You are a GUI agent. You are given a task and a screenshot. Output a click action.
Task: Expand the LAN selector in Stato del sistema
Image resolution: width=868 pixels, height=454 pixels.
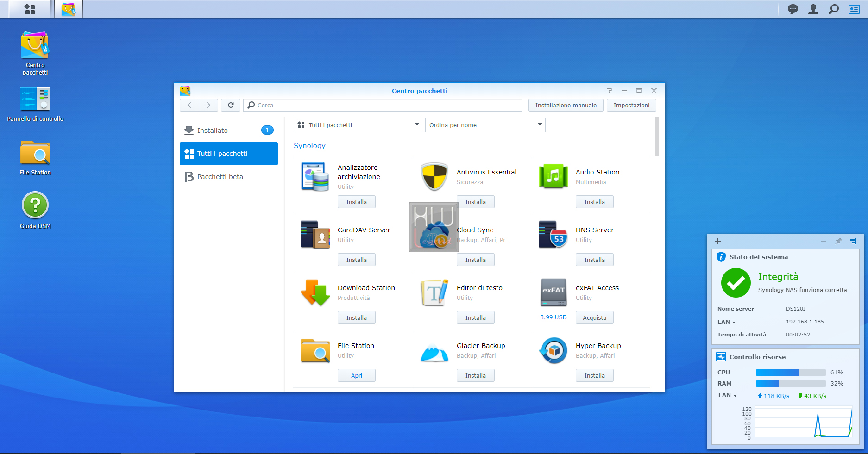point(727,322)
